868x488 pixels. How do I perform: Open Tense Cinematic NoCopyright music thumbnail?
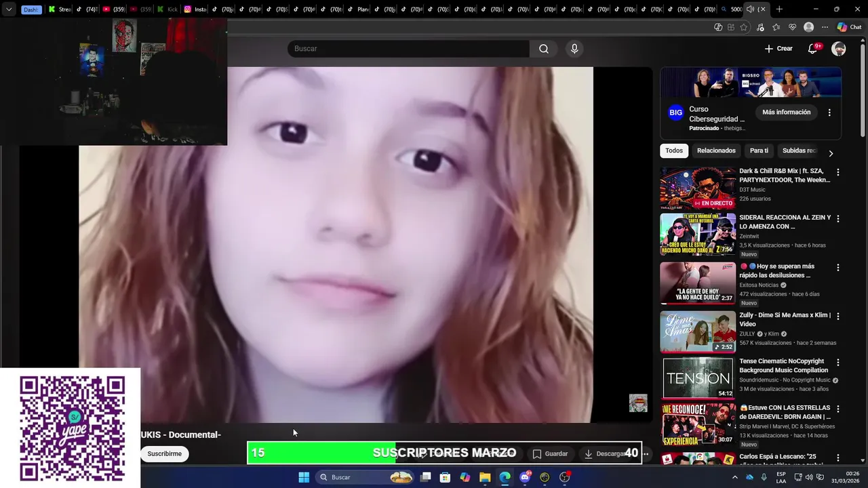coord(698,378)
